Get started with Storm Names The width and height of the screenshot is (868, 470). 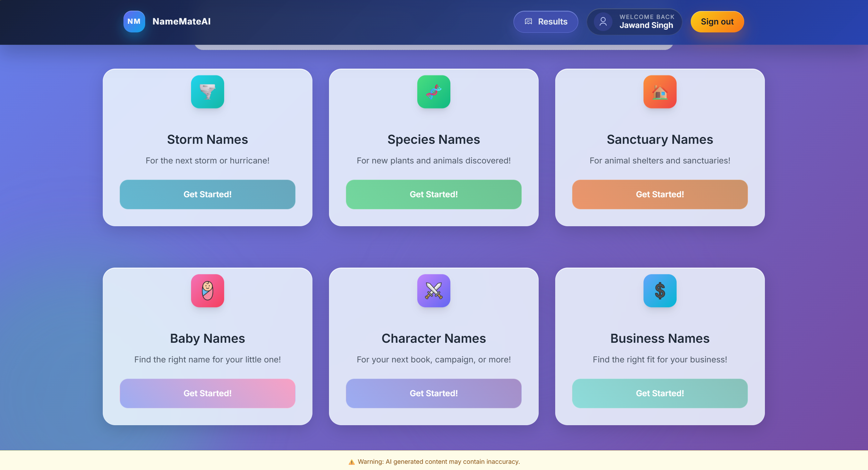(208, 194)
